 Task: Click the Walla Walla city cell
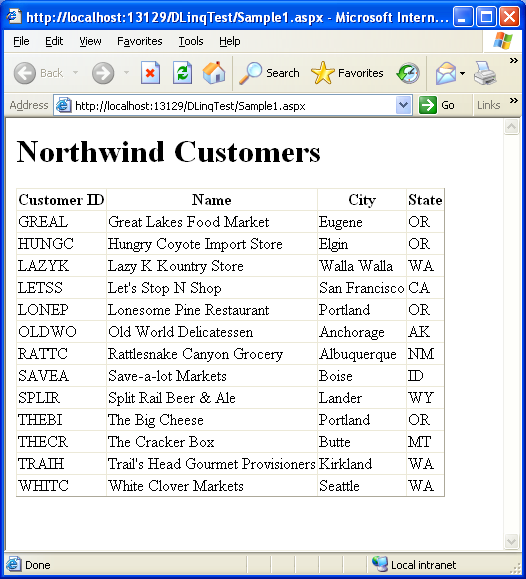click(x=362, y=266)
